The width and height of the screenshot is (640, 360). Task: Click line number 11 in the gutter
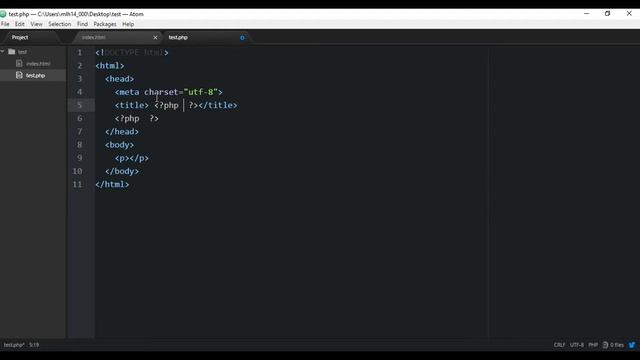tap(77, 184)
